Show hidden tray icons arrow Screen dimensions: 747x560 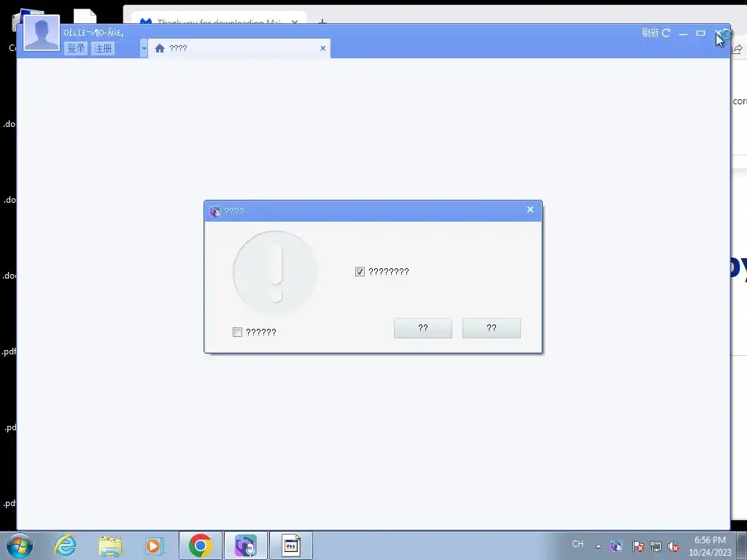pos(598,546)
